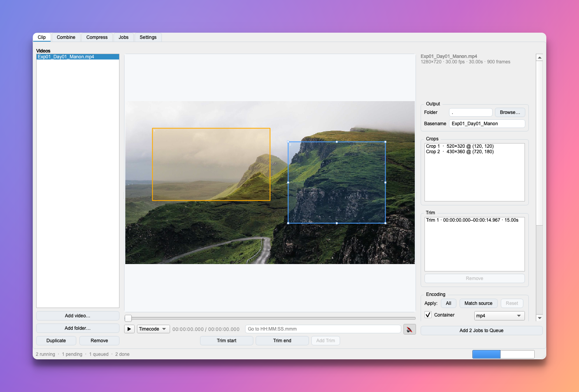The image size is (579, 392).
Task: Click the scroll-down arrow in right panel
Action: click(x=539, y=318)
